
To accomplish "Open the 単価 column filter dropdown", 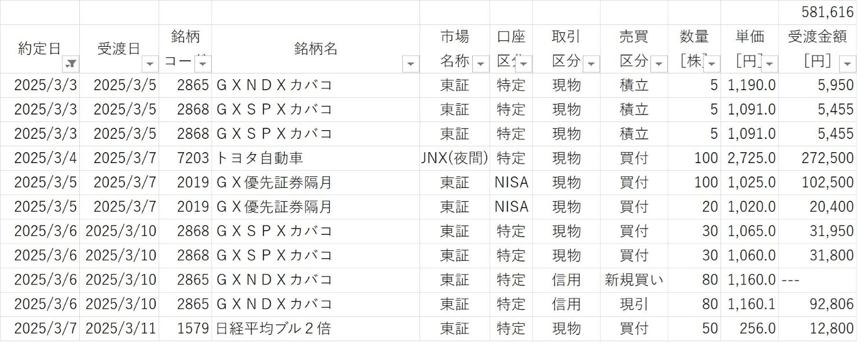I will pos(770,64).
